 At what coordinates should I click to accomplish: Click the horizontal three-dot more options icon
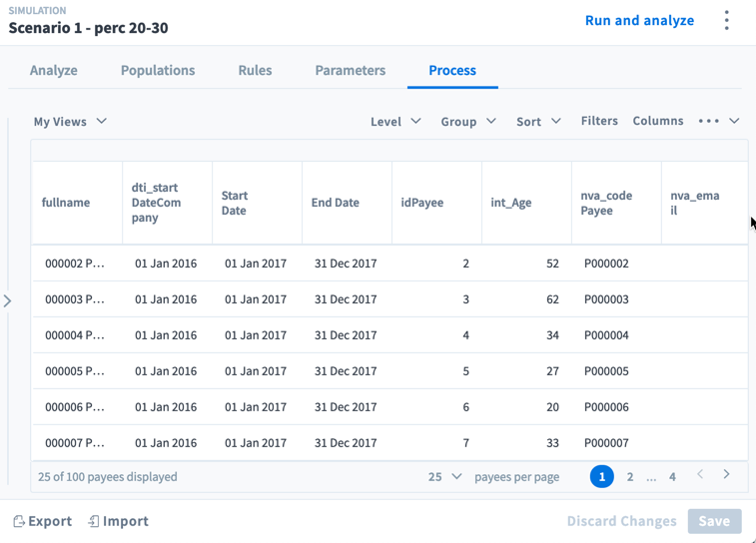click(x=709, y=121)
